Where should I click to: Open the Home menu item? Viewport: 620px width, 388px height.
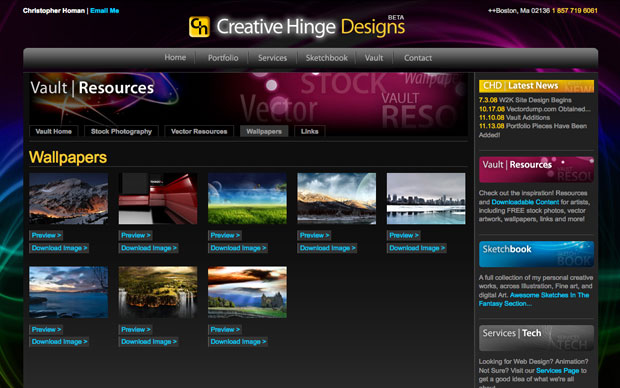175,57
